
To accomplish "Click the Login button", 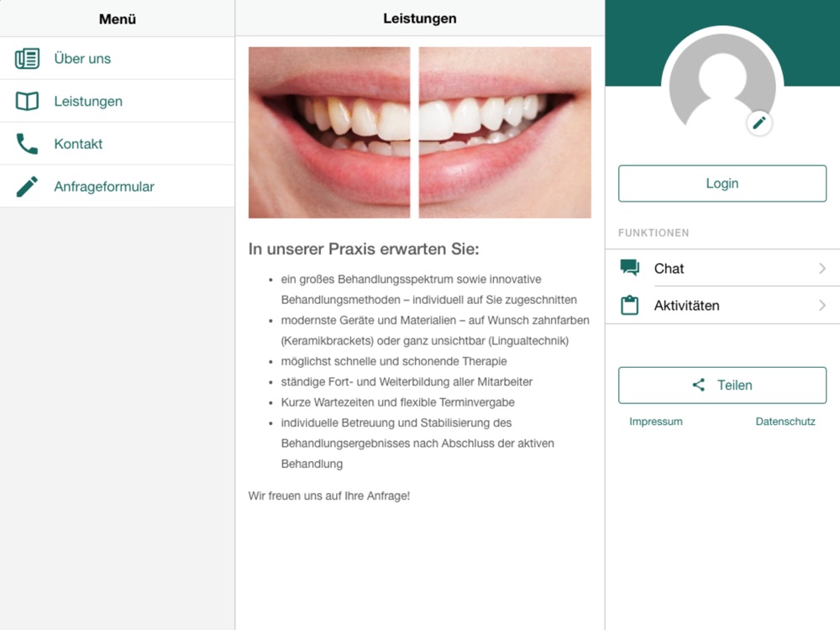I will [x=722, y=183].
